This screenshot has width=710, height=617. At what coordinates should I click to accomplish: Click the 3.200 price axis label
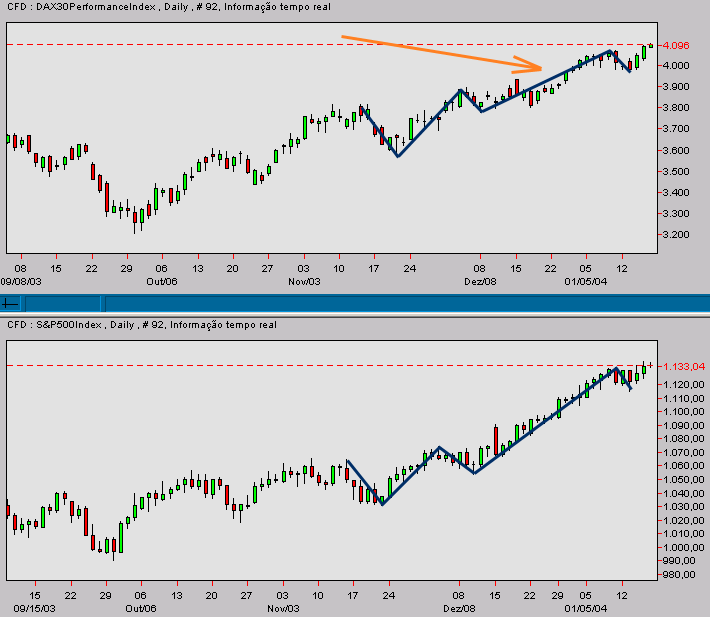click(676, 235)
